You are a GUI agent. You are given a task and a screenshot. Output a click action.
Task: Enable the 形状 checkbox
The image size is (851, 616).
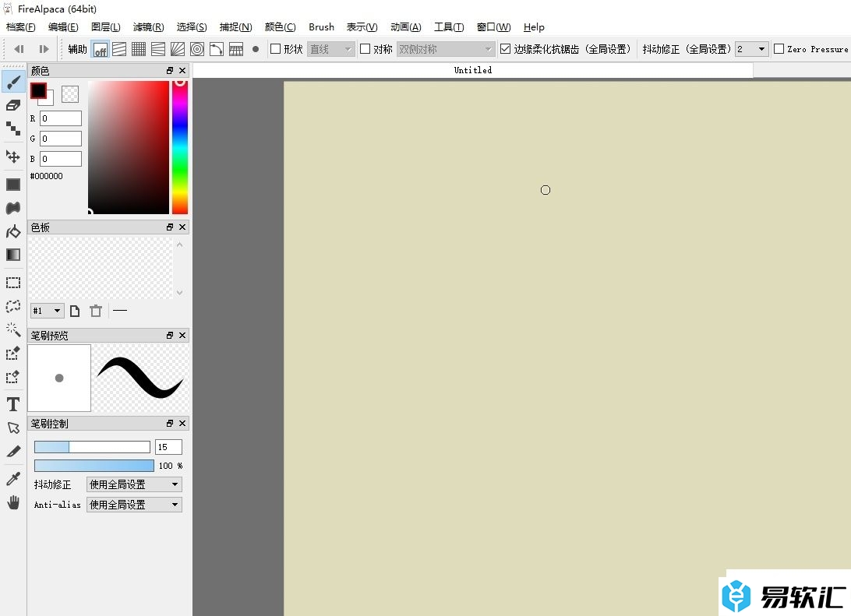(x=275, y=49)
